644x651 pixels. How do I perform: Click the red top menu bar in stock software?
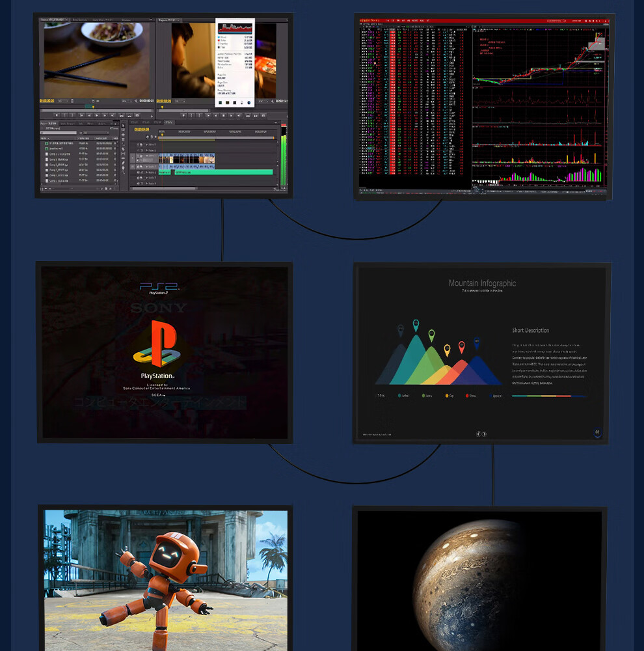484,20
